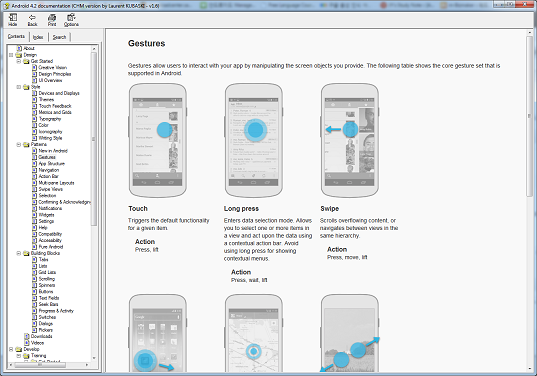Switch to the Index tab

point(38,37)
